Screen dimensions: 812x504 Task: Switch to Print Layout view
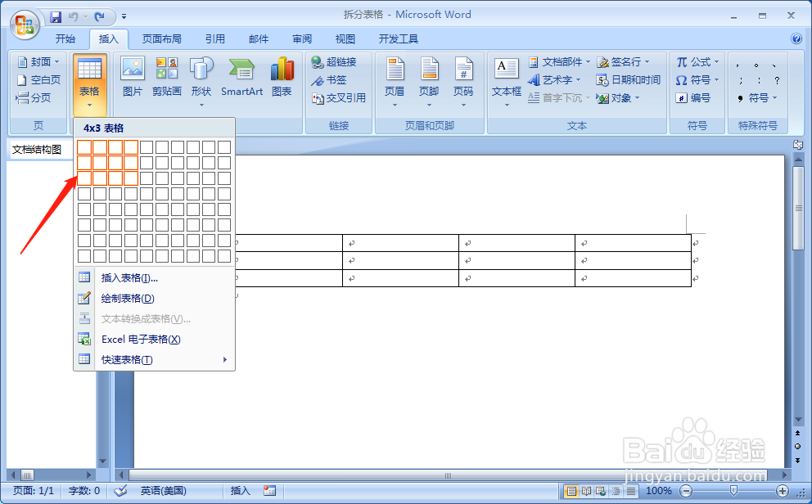tap(571, 491)
